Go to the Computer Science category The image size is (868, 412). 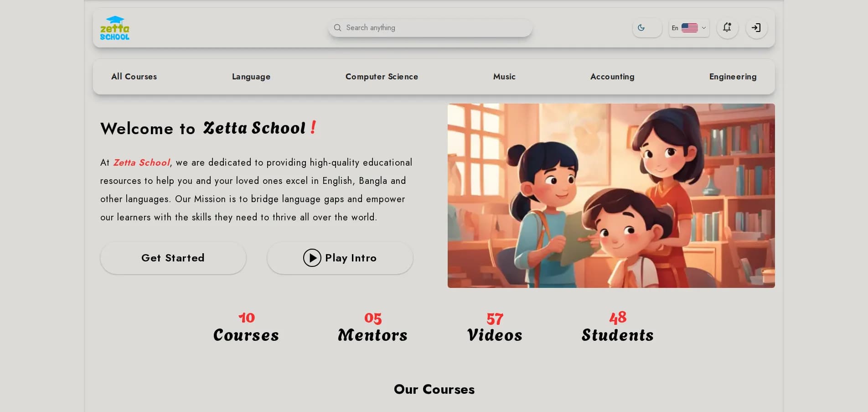click(x=382, y=77)
